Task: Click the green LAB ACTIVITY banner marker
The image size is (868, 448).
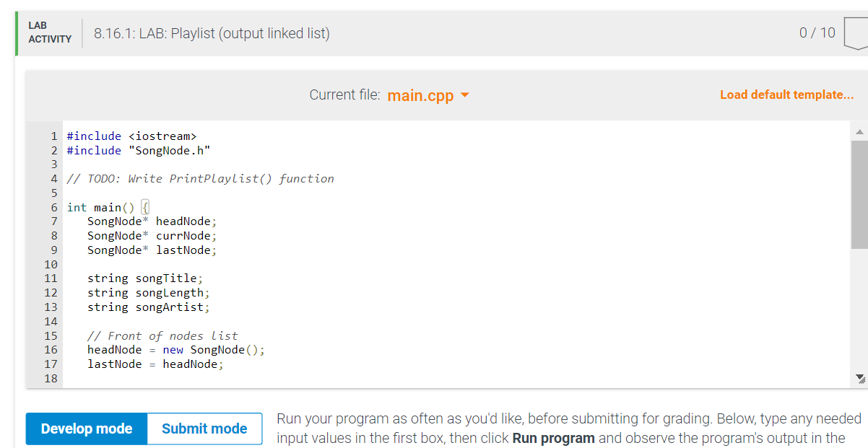Action: tap(16, 34)
